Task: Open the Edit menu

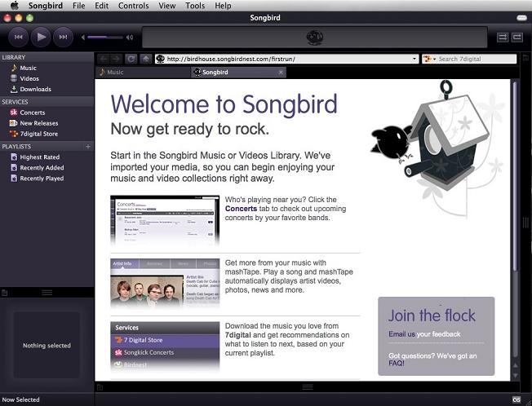Action: (101, 6)
